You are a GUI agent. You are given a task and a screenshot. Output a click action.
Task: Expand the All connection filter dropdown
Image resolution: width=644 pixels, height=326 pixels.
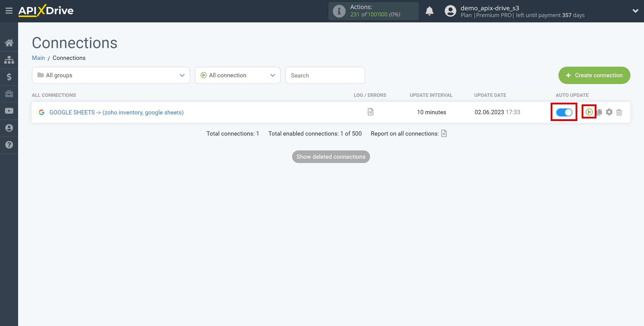point(238,75)
